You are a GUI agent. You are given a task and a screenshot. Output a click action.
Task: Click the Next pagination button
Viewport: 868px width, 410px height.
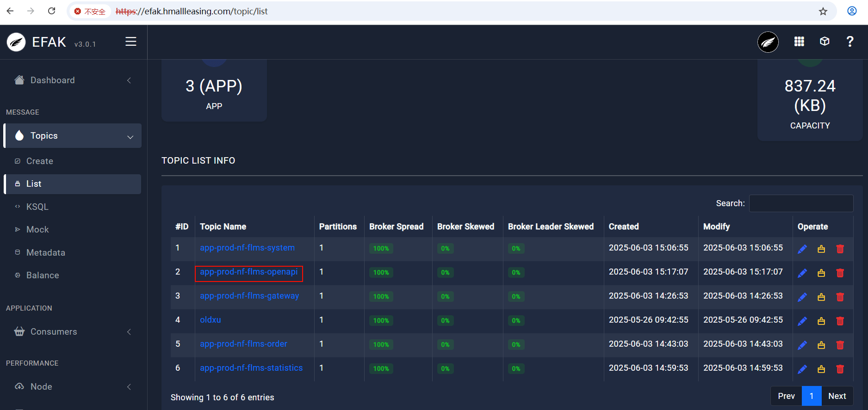[x=837, y=396]
